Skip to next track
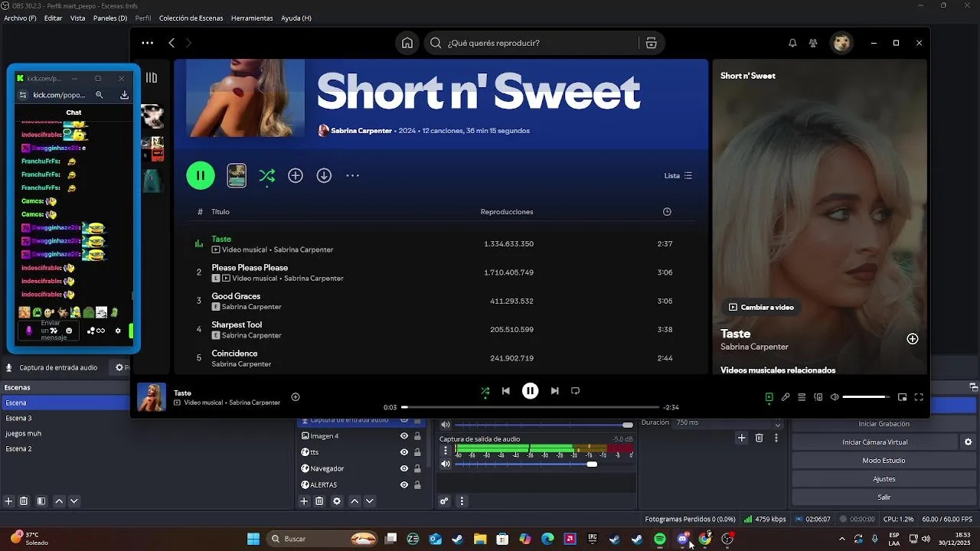Viewport: 980px width, 551px height. 554,391
